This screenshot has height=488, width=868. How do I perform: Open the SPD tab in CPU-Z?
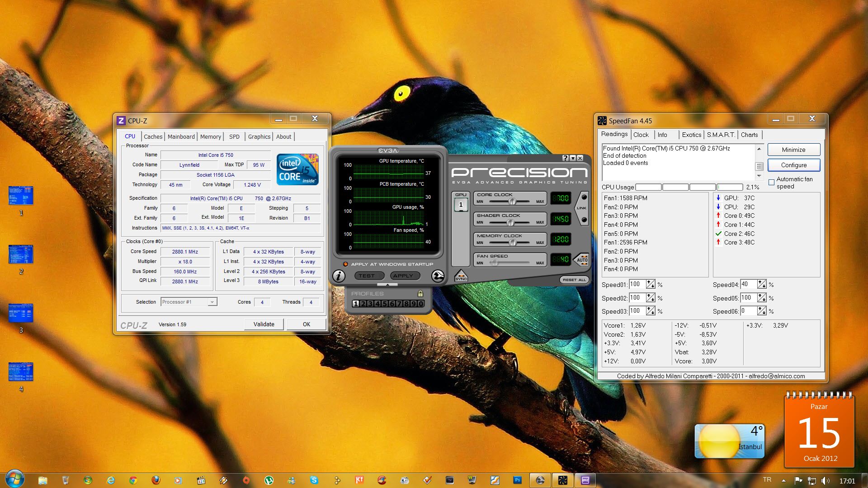[234, 136]
